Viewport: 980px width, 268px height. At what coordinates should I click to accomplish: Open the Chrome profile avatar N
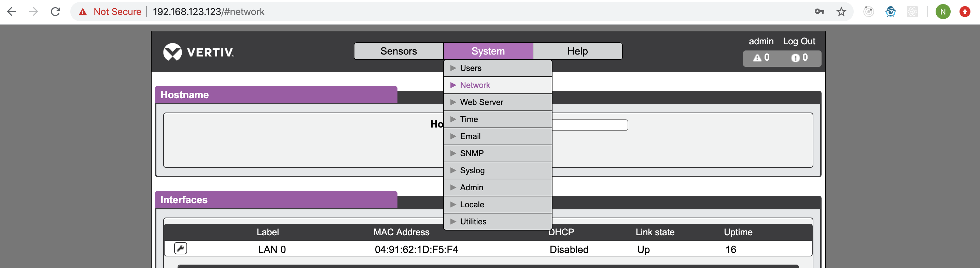click(x=943, y=12)
